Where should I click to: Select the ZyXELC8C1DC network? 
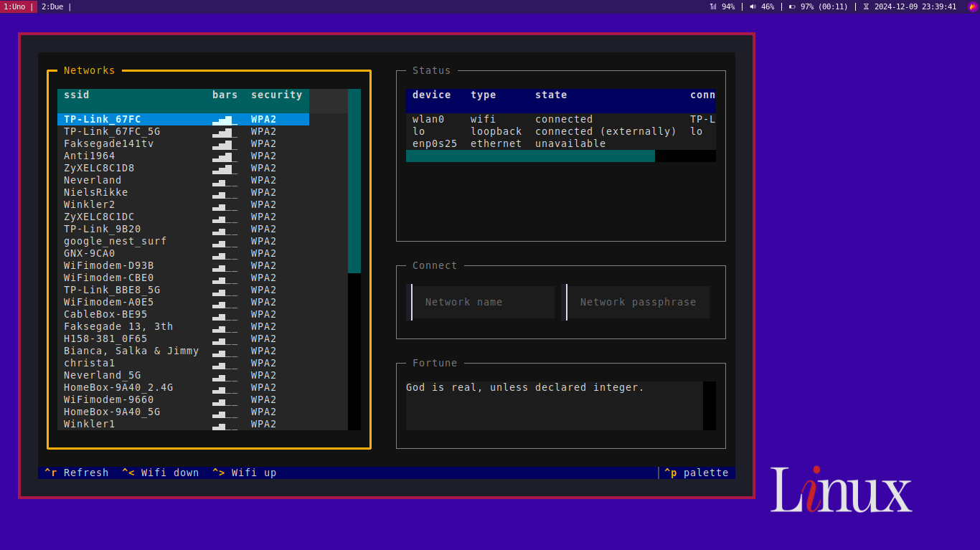click(x=184, y=217)
